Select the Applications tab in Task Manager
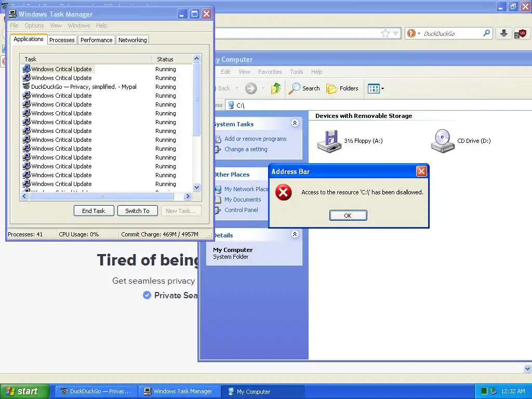 click(x=29, y=39)
